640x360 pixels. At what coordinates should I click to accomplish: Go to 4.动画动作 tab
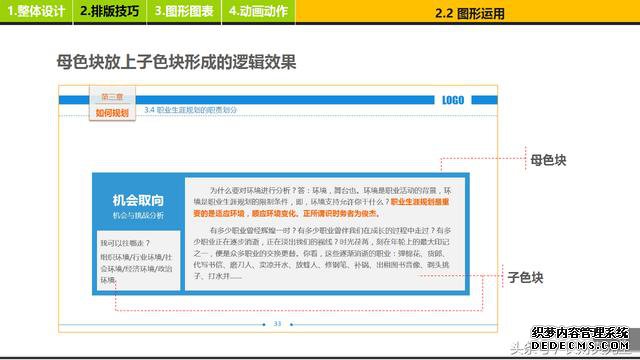pos(258,11)
